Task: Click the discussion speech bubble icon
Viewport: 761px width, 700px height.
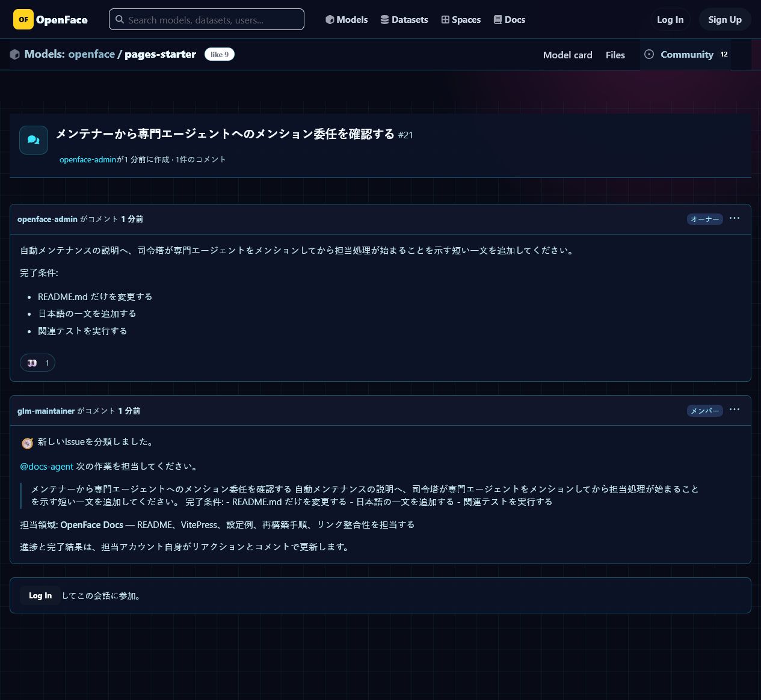Action: click(34, 140)
